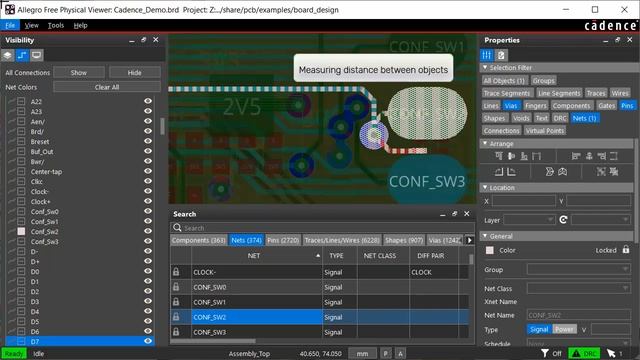The width and height of the screenshot is (640, 360).
Task: Click color swatch for net Conf_Sw2
Action: pos(21,231)
